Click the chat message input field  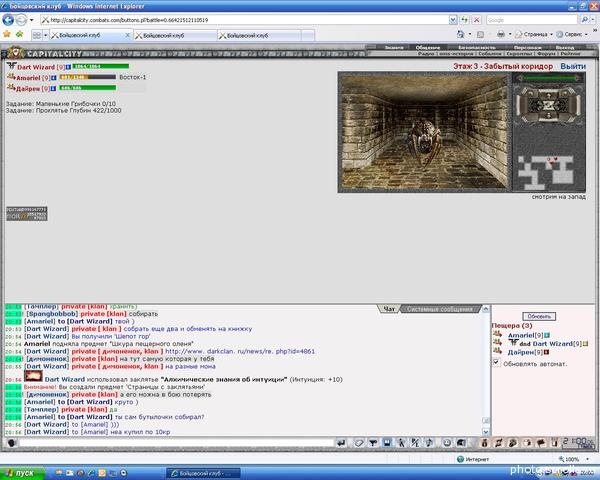177,443
